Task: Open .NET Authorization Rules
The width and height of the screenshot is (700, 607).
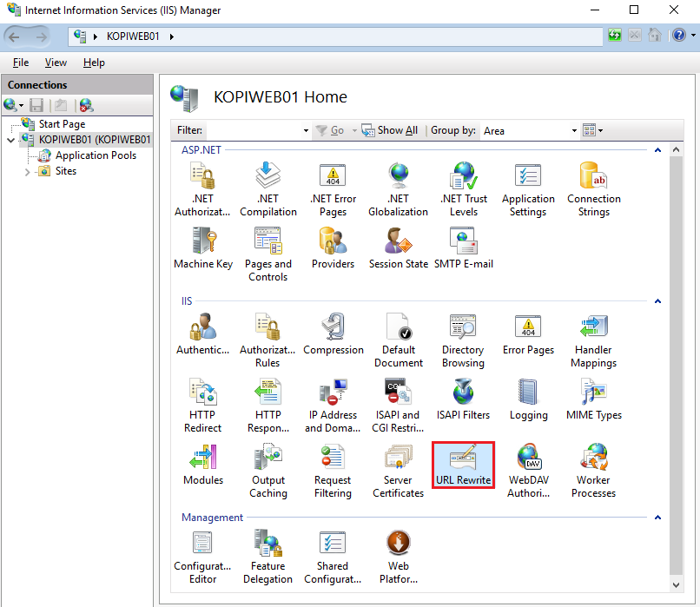Action: (x=202, y=189)
